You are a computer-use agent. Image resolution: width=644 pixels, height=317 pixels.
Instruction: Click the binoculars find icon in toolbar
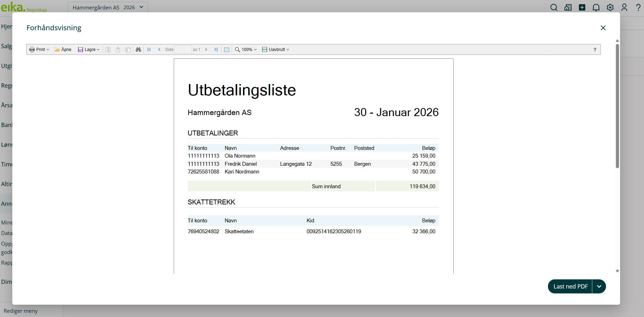tap(138, 50)
